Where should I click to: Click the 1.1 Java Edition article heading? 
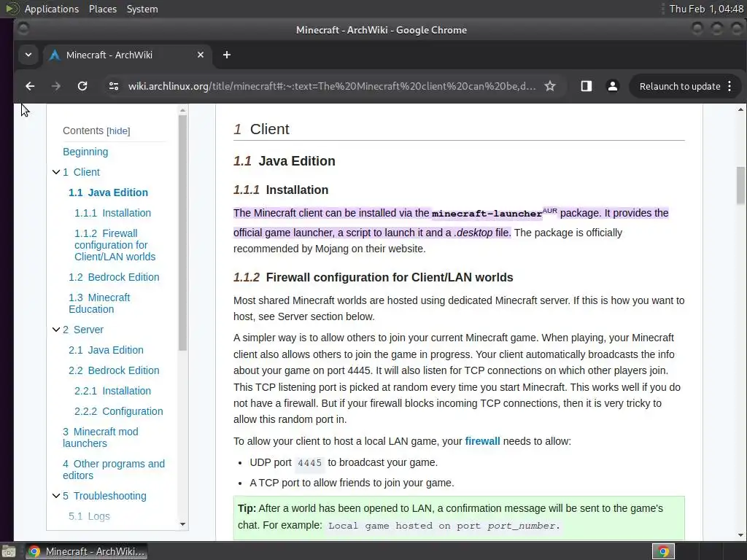point(284,161)
